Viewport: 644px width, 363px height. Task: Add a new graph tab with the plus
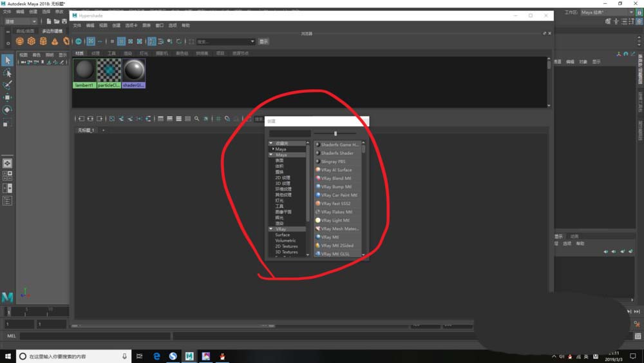coord(104,130)
